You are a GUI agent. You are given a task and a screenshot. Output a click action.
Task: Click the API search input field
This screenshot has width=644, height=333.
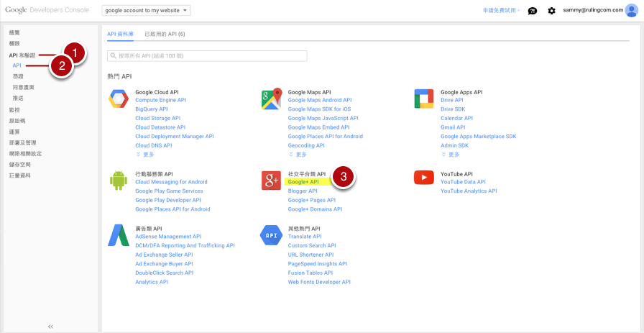(x=207, y=56)
